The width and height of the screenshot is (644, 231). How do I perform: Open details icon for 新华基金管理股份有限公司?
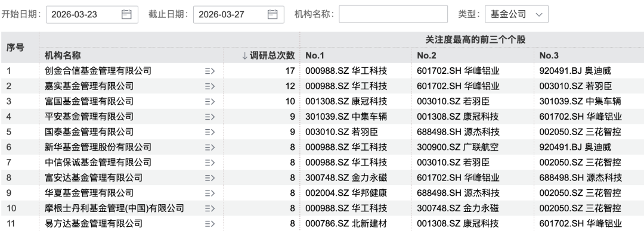tap(210, 147)
